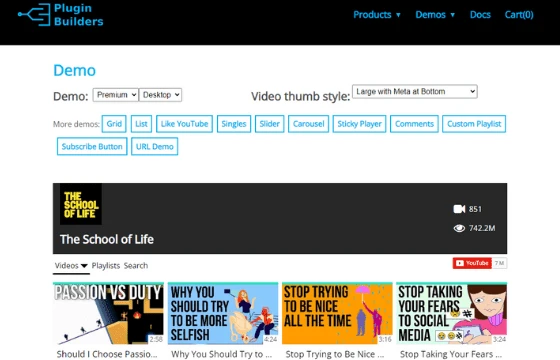Play the Why You Should Try to Be More Selfish thumbnail
560x360 pixels.
(x=223, y=313)
